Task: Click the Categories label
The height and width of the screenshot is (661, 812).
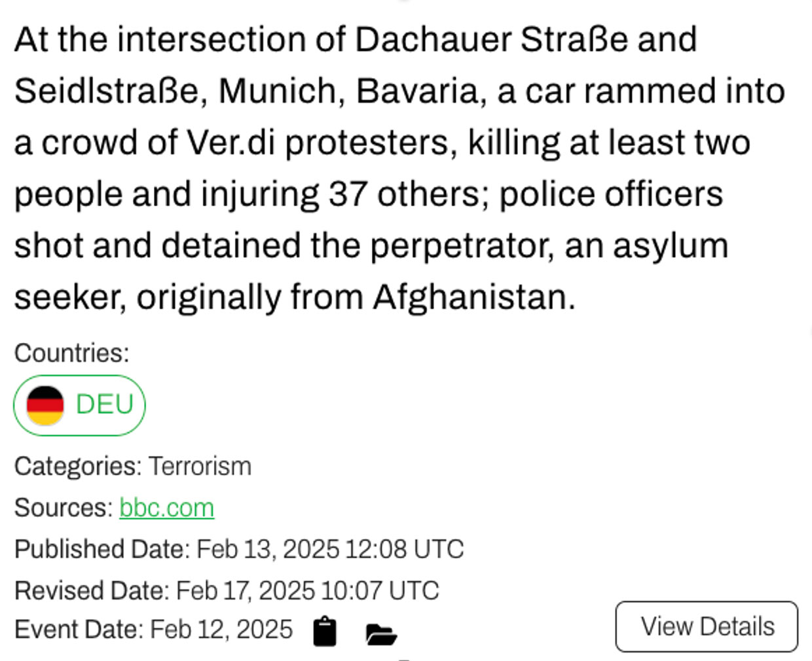Action: tap(77, 467)
